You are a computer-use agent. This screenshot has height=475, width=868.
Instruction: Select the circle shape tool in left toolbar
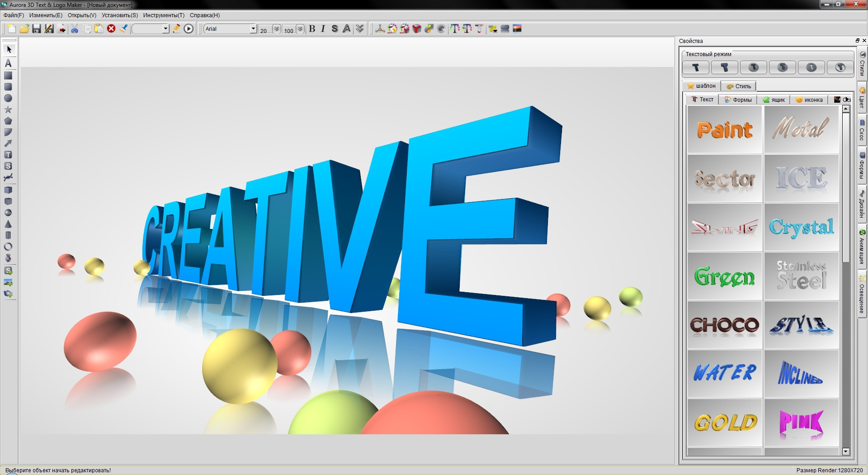point(8,98)
